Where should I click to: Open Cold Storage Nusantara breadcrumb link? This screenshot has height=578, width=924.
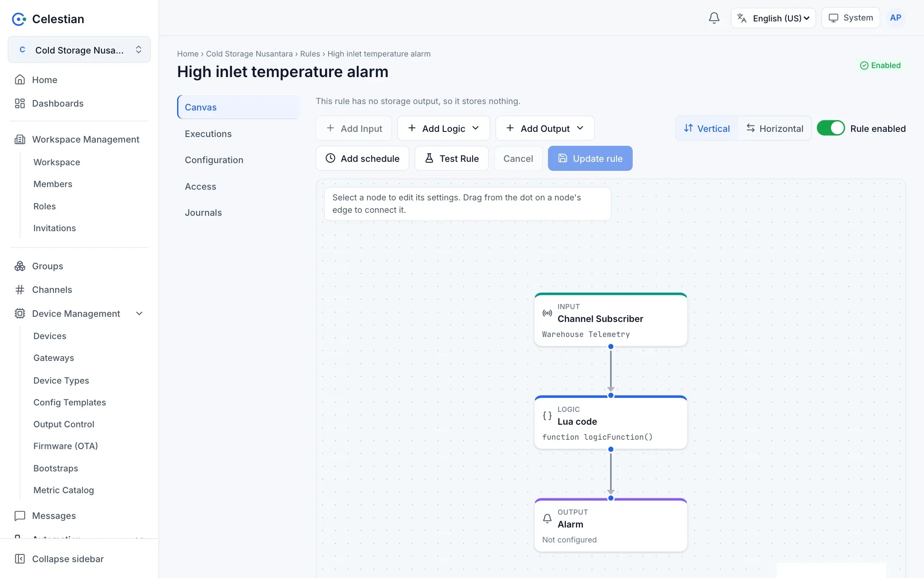(249, 54)
